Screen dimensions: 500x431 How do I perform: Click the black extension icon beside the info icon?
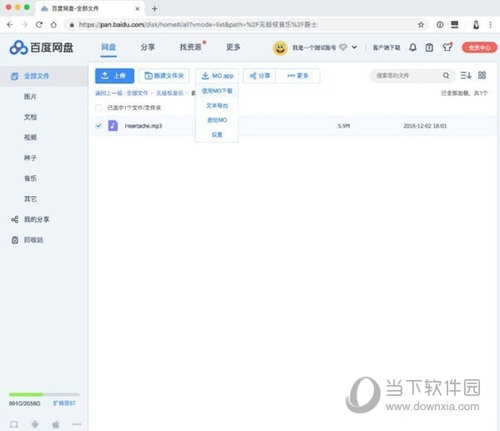[x=455, y=24]
